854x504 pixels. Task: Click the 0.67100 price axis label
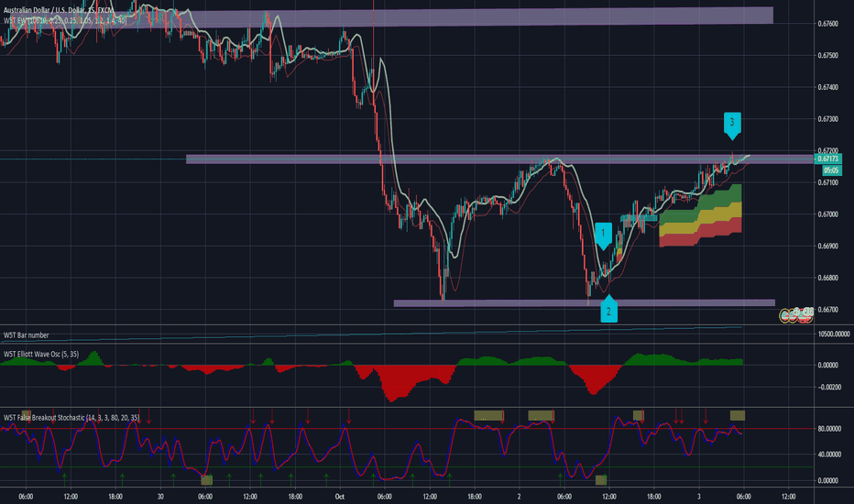827,182
